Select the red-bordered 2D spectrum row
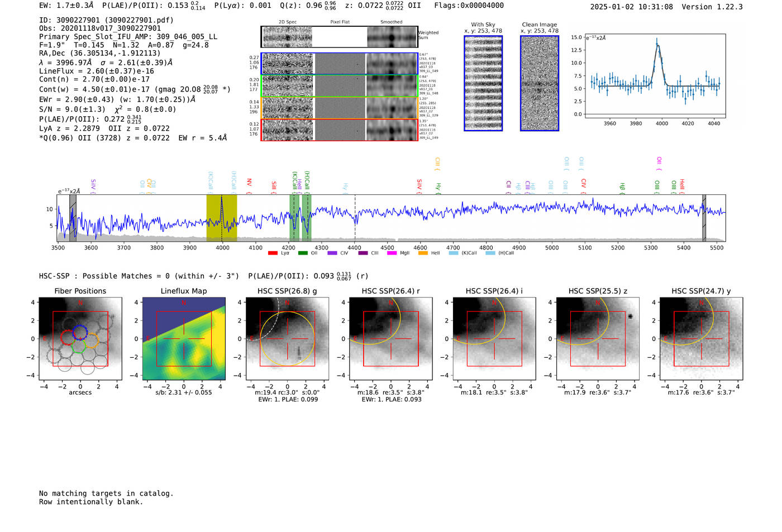The width and height of the screenshot is (782, 532). click(340, 130)
